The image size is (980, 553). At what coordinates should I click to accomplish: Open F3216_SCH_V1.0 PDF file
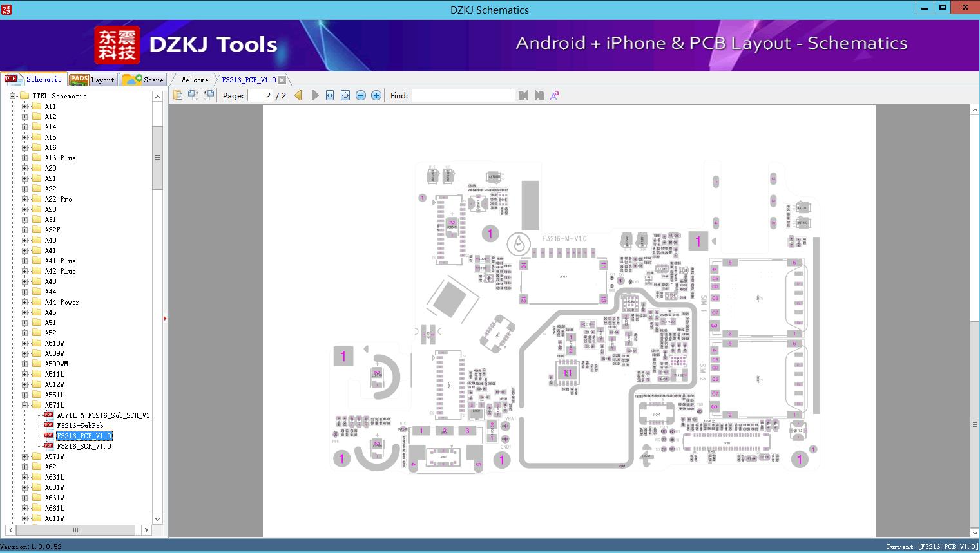(x=84, y=446)
